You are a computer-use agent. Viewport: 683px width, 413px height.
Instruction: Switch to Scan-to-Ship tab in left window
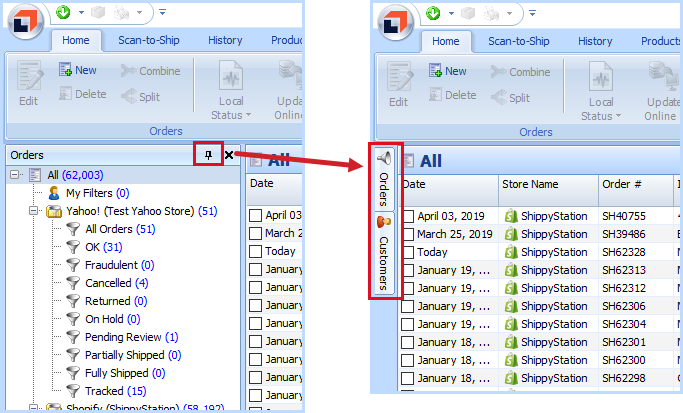coord(149,40)
